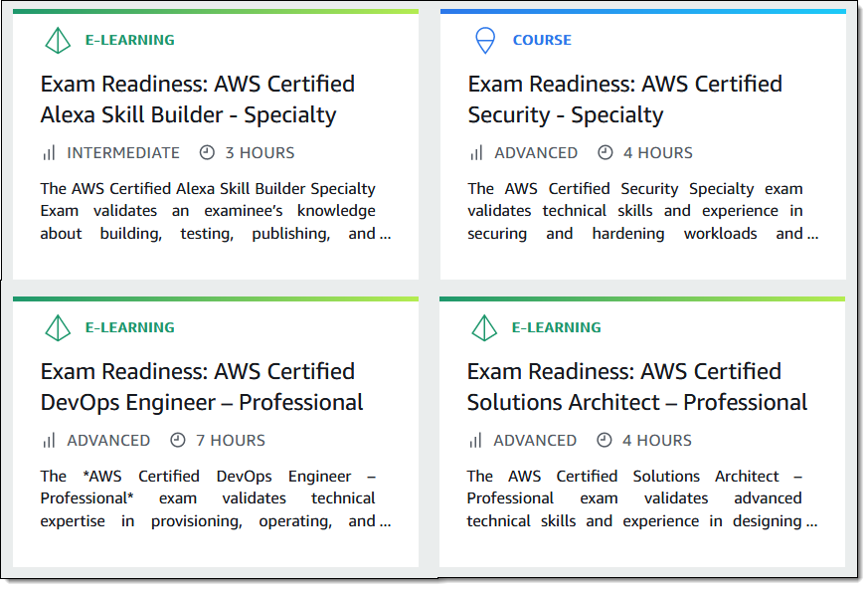
Task: Click the e-learning pyramid icon on Alexa Skill Builder card
Action: 58,41
